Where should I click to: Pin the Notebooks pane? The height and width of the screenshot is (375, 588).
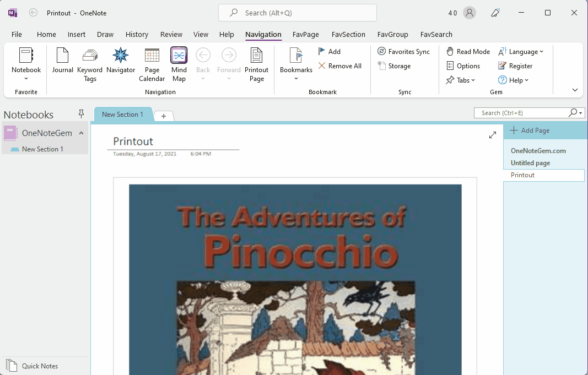coord(81,113)
